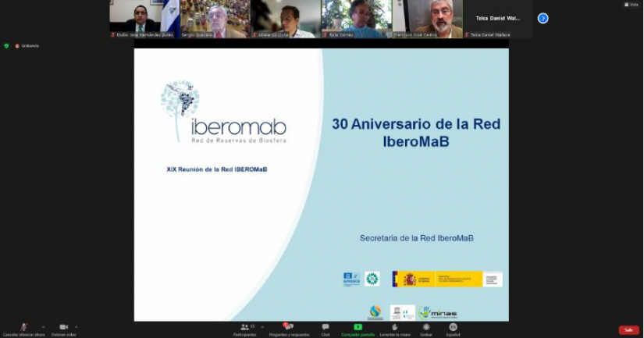644x338 pixels.
Task: Open video options arrow beside Detener video
Action: (x=76, y=327)
